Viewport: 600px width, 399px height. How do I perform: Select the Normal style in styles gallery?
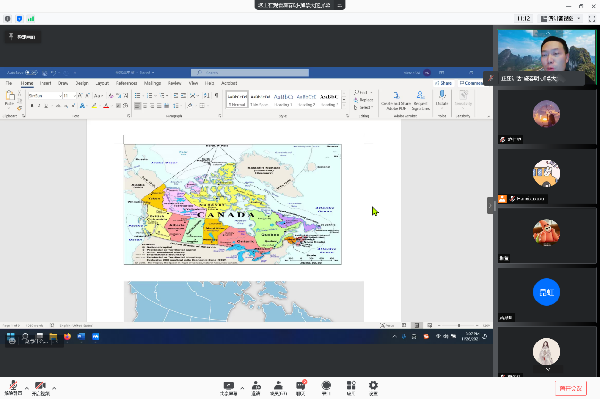pyautogui.click(x=237, y=99)
